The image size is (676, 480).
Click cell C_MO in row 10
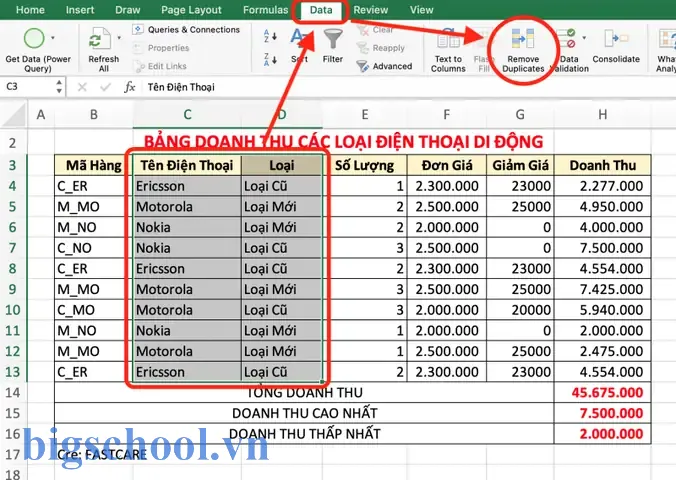coord(94,310)
